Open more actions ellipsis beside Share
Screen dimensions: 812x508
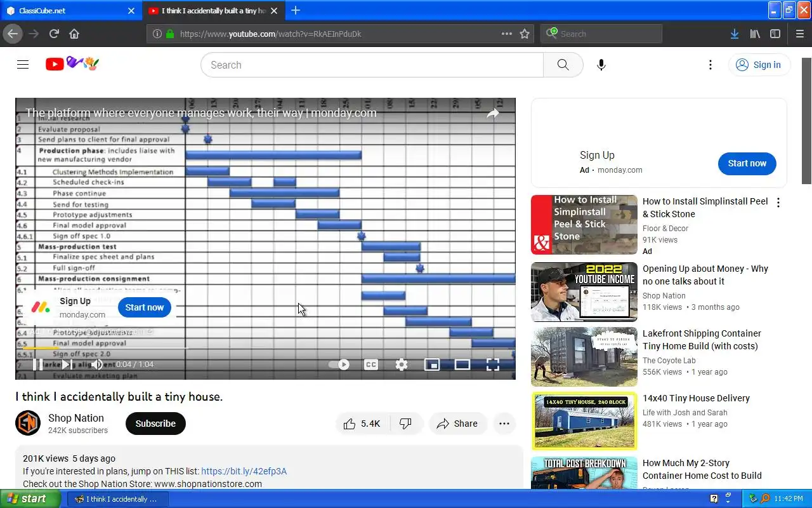coord(504,424)
